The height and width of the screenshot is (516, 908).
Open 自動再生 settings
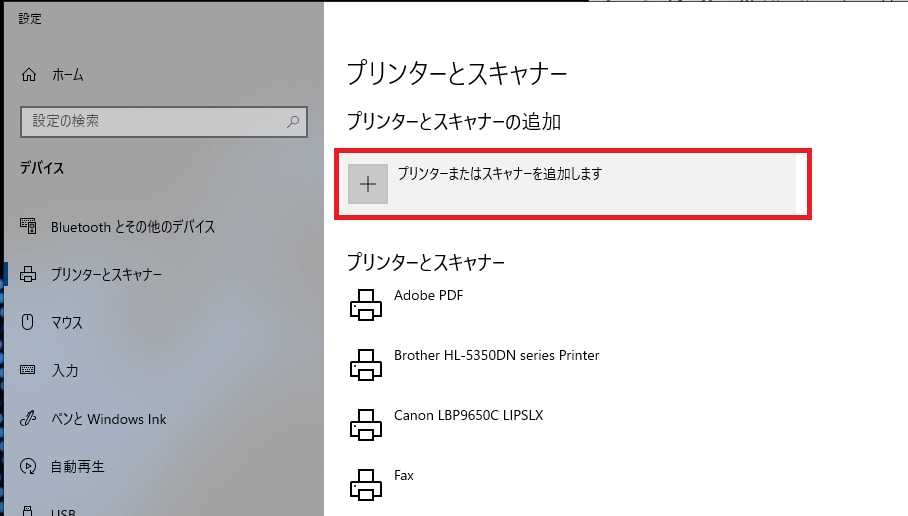tap(78, 466)
